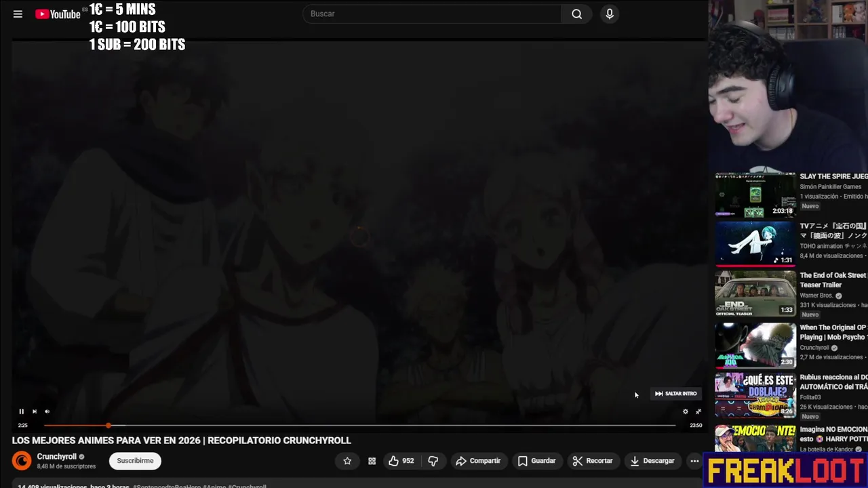Click SALTAR INTRO to skip the intro
868x488 pixels.
(x=675, y=394)
